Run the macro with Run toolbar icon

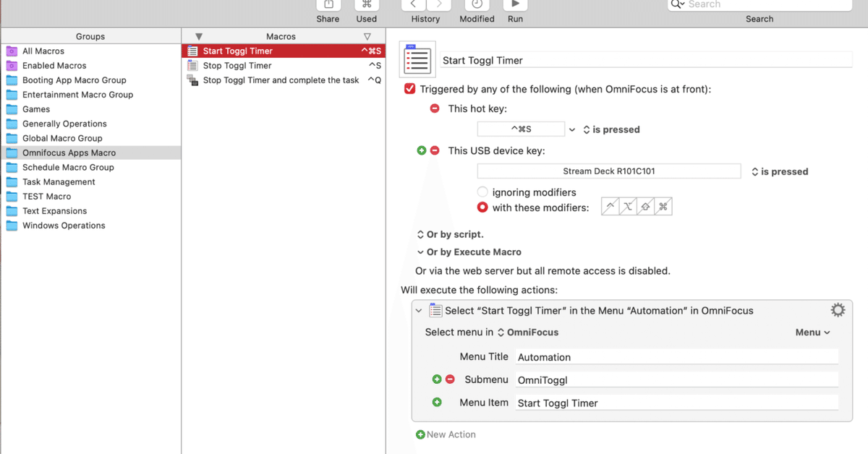pos(515,5)
